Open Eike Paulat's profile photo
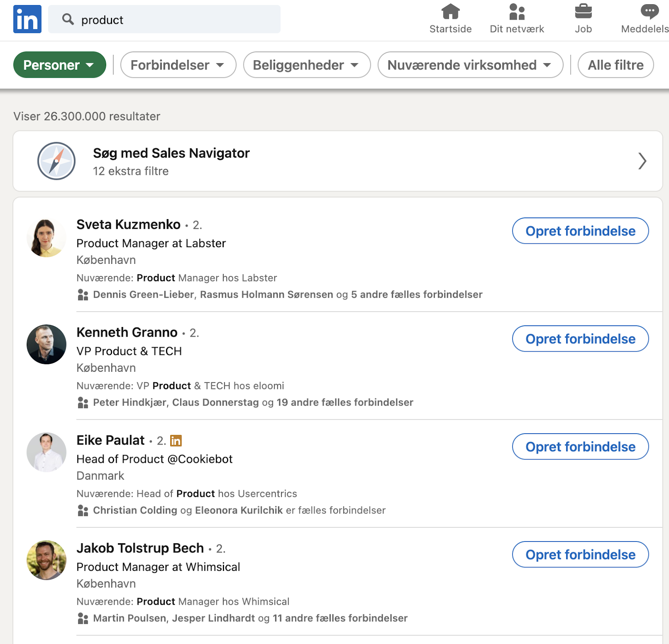The image size is (669, 644). (x=46, y=452)
